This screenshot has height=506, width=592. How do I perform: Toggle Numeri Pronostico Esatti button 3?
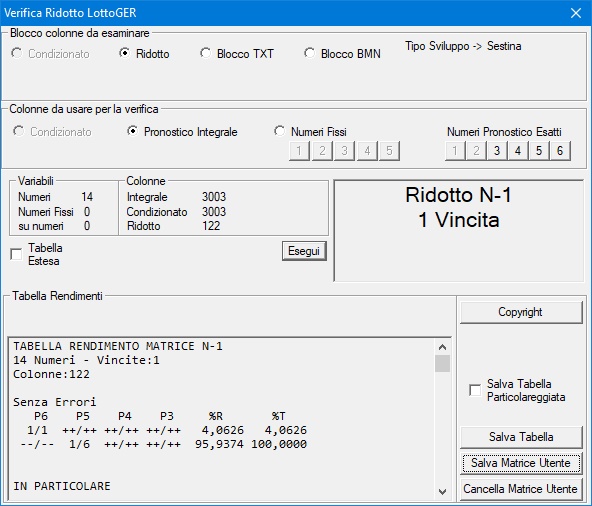[x=497, y=151]
